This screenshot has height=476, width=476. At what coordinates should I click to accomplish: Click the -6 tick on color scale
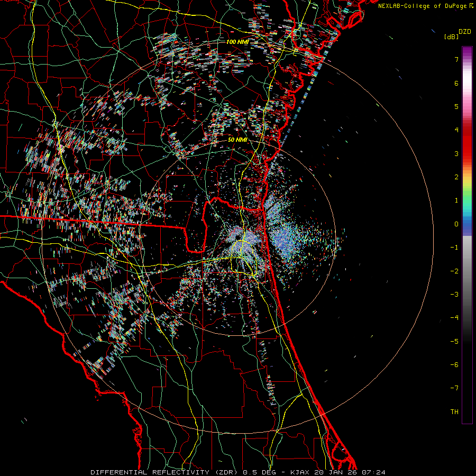click(x=454, y=365)
